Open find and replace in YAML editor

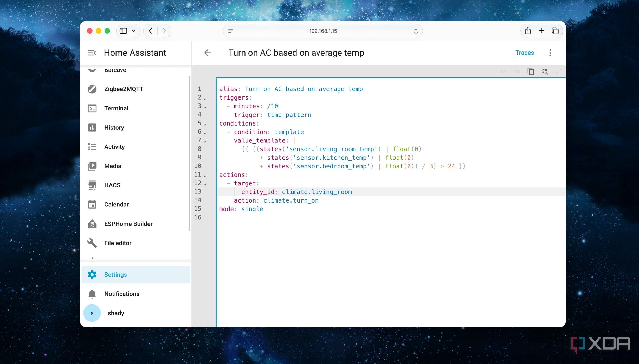click(545, 71)
